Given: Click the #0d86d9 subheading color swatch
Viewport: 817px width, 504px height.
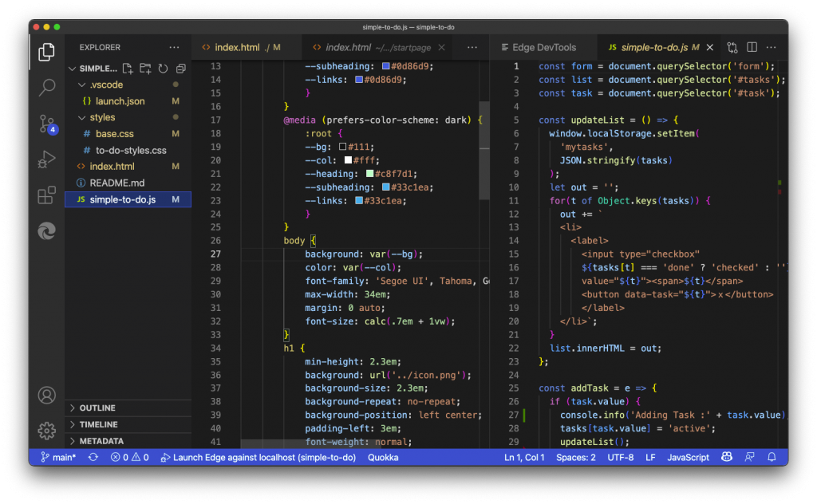Looking at the screenshot, I should click(x=385, y=66).
